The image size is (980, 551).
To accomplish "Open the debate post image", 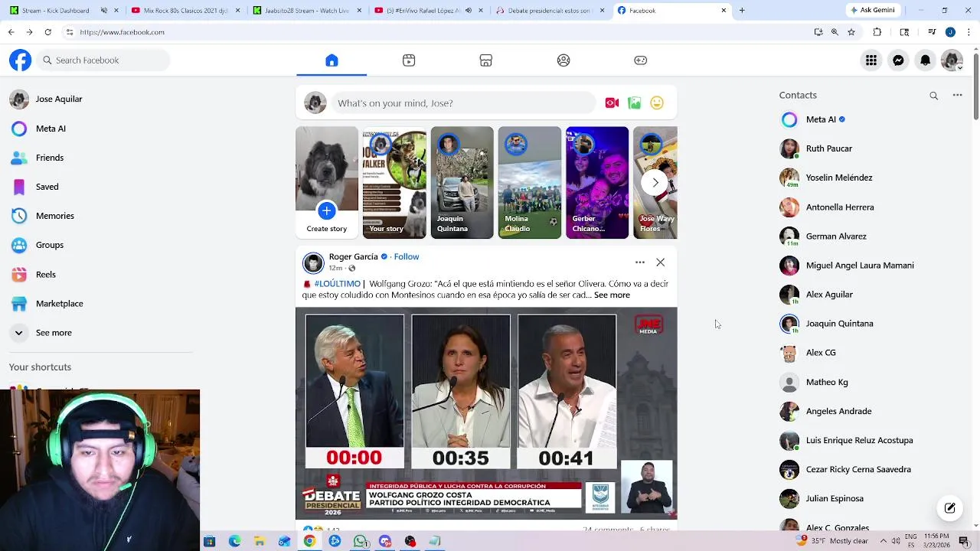I will pos(487,413).
